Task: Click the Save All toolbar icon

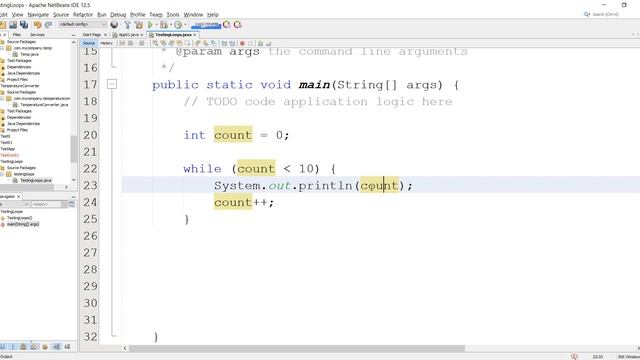Action: point(24,25)
